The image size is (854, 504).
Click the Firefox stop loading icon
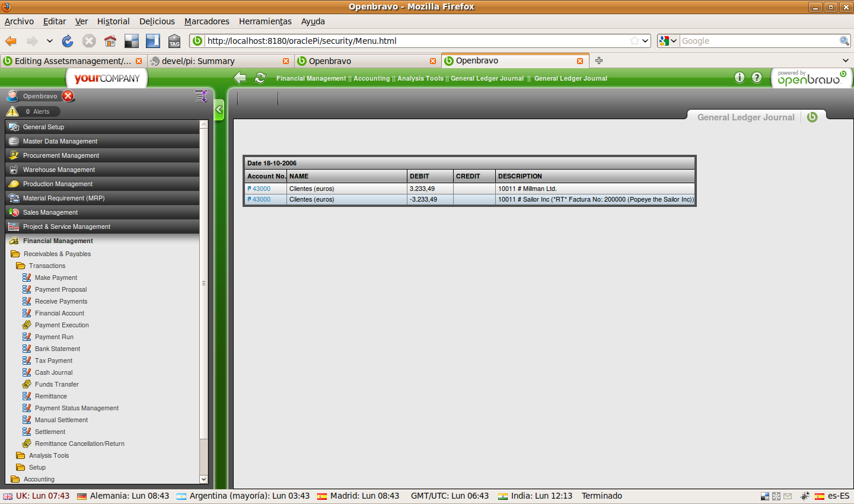click(89, 41)
